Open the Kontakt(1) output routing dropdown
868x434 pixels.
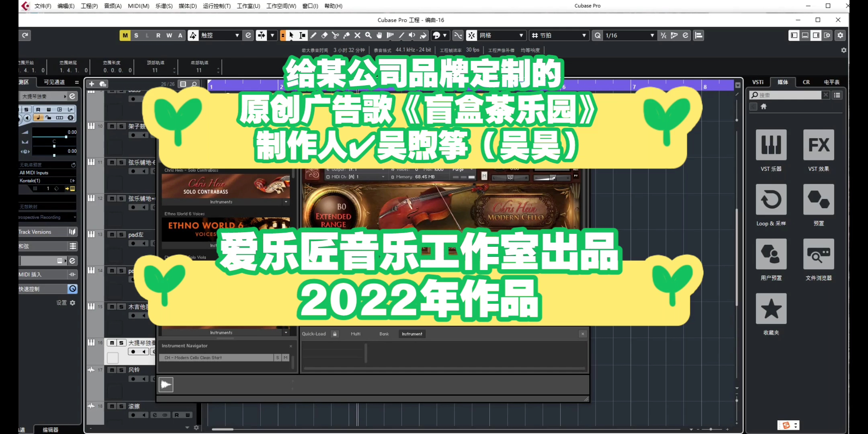(x=47, y=181)
